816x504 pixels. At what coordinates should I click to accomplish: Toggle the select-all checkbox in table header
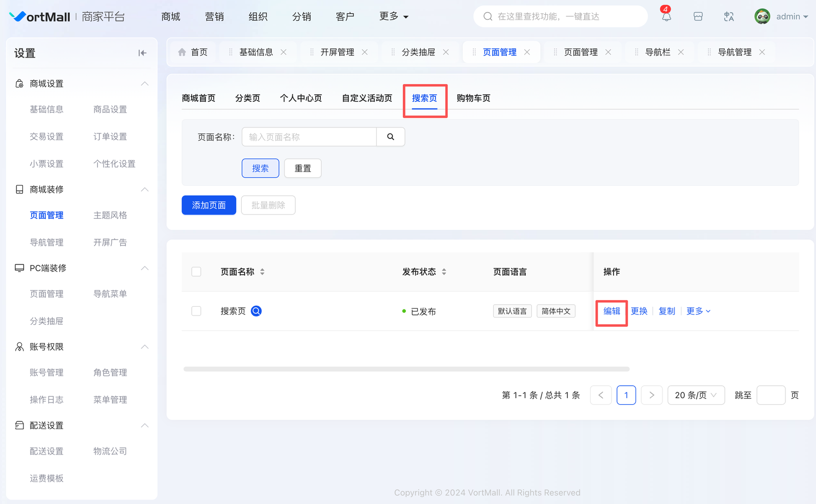tap(196, 272)
